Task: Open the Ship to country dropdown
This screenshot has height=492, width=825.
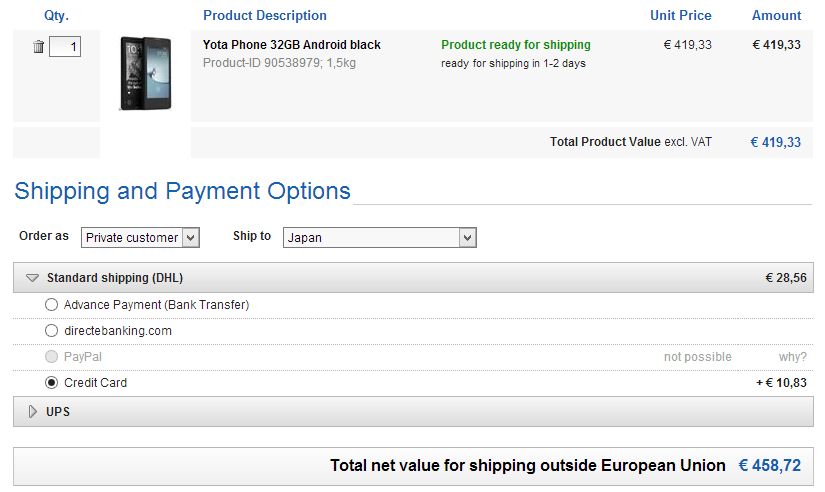Action: click(379, 238)
